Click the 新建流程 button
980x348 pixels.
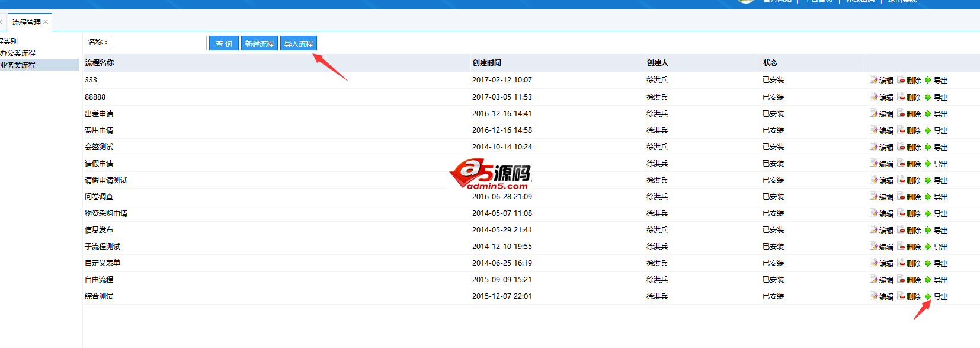(x=260, y=44)
